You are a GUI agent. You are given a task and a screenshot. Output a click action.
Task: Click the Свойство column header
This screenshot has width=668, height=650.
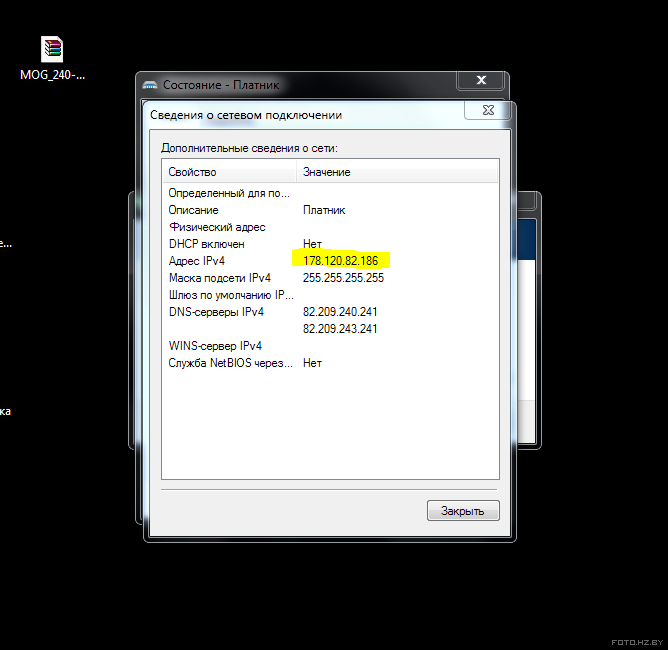(x=229, y=172)
